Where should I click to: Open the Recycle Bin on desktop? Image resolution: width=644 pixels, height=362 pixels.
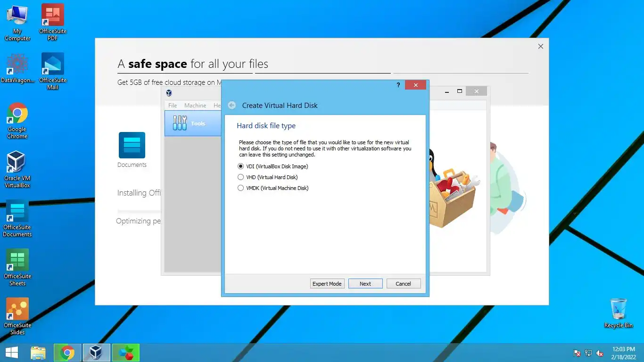[619, 313]
